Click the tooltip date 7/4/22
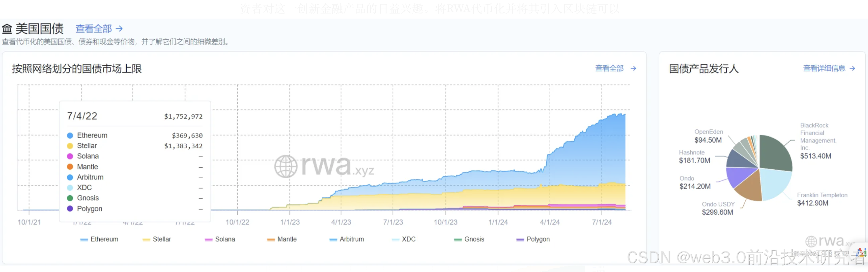The height and width of the screenshot is (272, 868). [82, 116]
